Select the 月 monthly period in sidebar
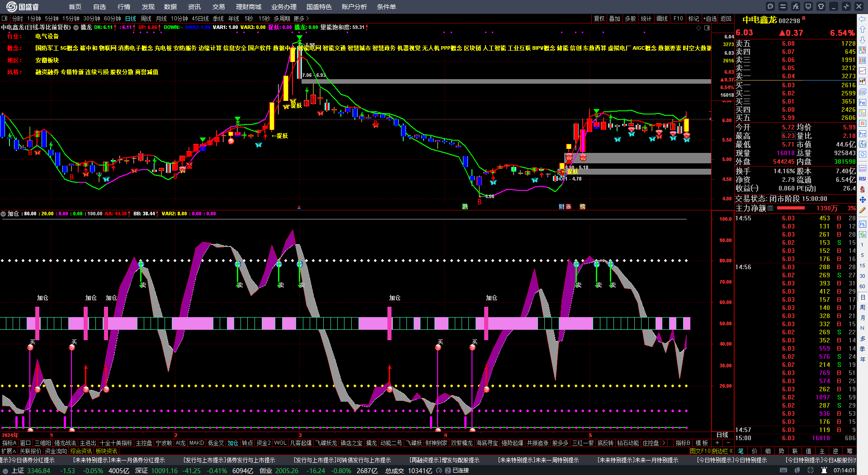The width and height of the screenshot is (868, 475). [x=863, y=318]
